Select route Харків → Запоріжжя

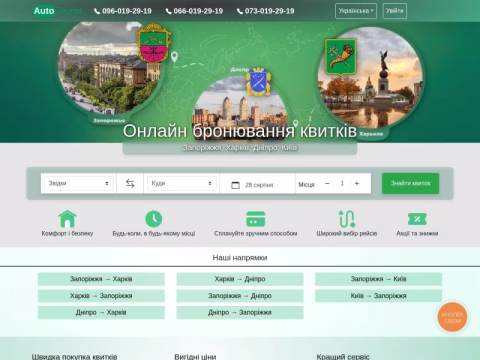point(101,296)
